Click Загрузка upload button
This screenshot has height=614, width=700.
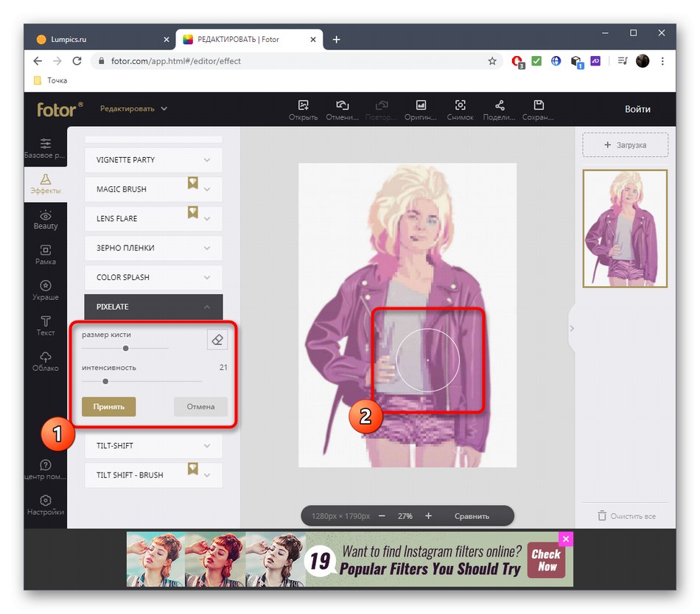tap(625, 144)
